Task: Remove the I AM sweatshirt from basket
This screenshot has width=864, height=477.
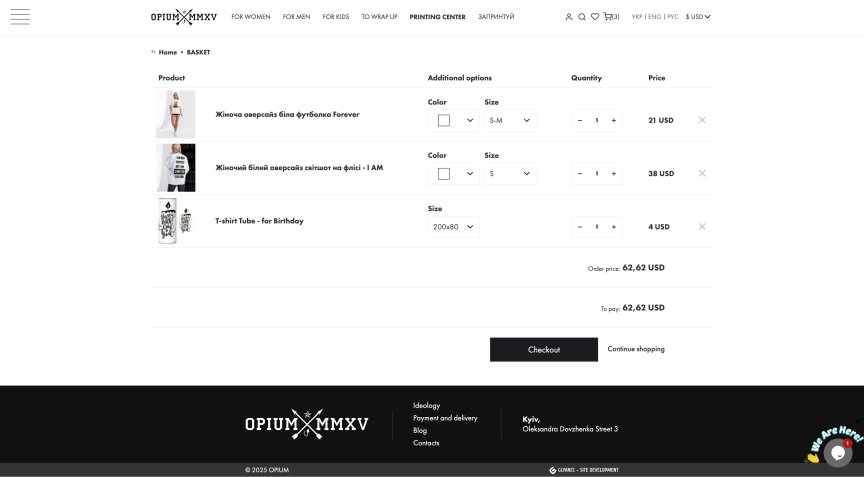Action: point(702,173)
